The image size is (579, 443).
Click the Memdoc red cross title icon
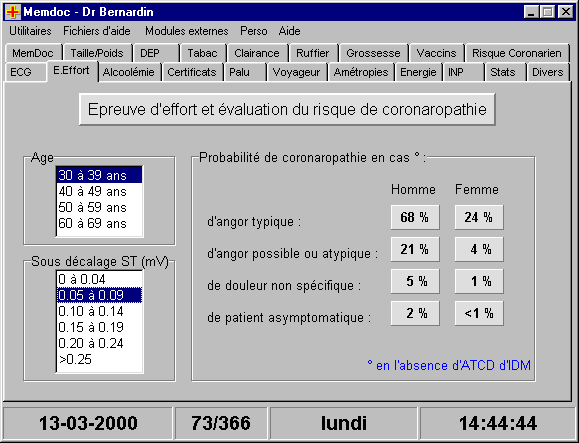(x=13, y=12)
